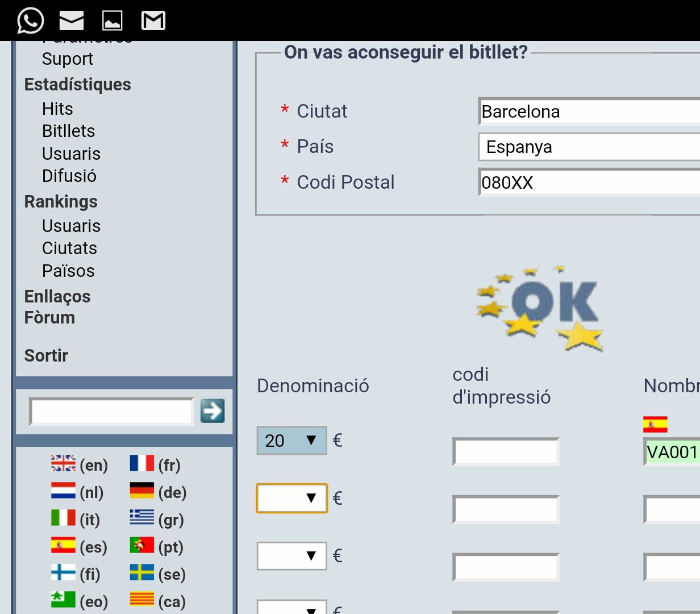Choose the Esperanto flag language
This screenshot has height=614, width=700.
[x=63, y=600]
